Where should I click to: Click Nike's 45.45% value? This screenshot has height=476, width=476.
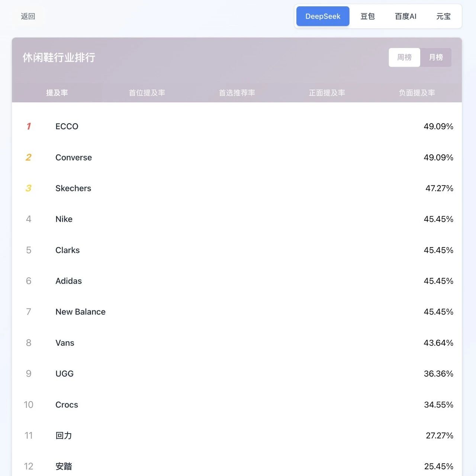click(x=438, y=219)
